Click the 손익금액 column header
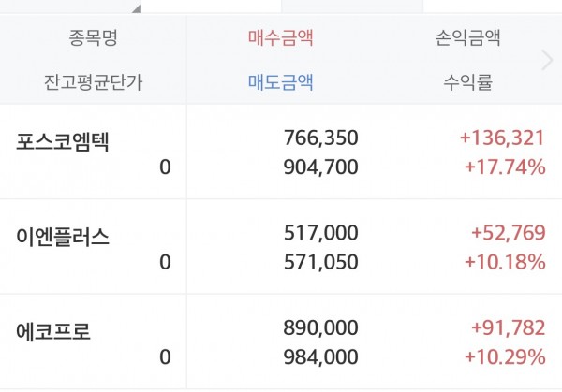The image size is (562, 392). (467, 38)
